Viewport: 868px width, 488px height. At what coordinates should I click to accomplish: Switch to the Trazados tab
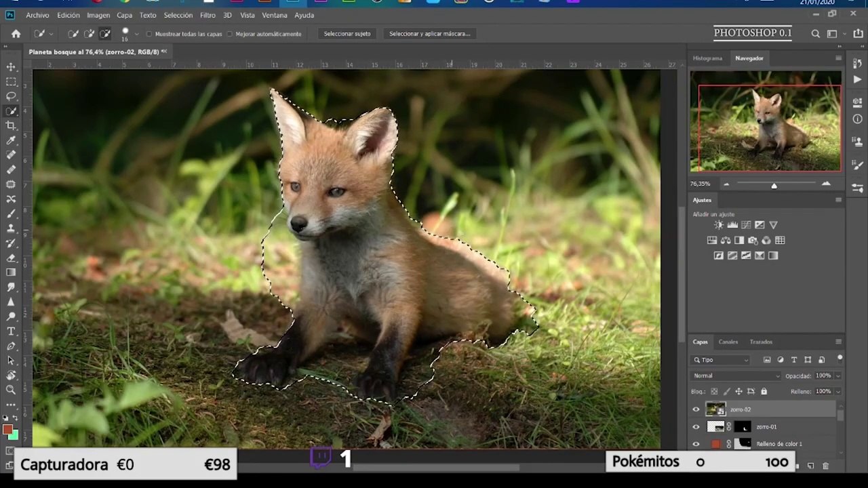tap(761, 342)
